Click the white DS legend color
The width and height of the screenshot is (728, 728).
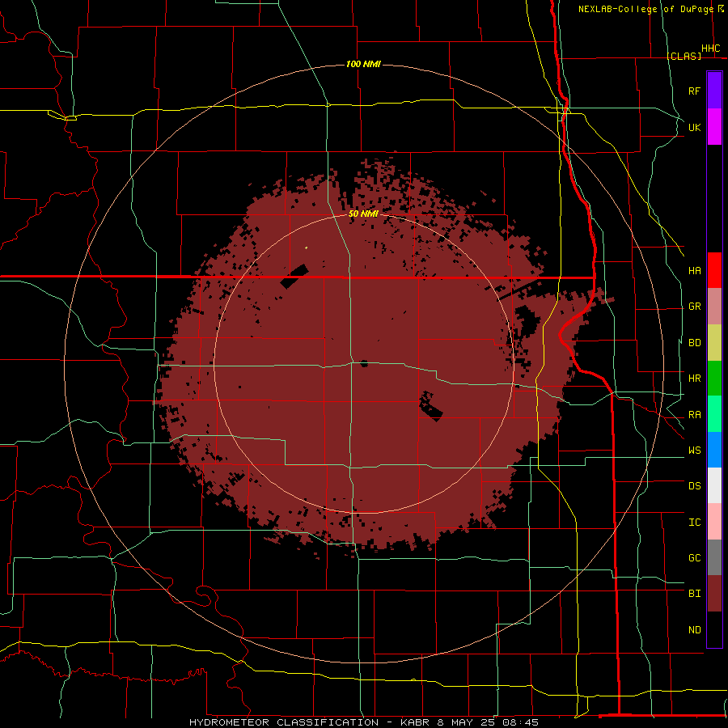[x=714, y=485]
